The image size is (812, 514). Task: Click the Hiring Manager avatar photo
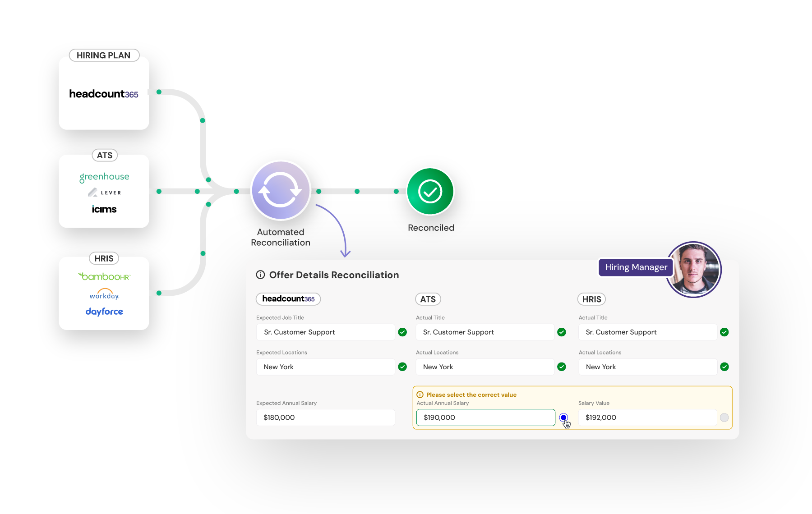[x=694, y=270]
